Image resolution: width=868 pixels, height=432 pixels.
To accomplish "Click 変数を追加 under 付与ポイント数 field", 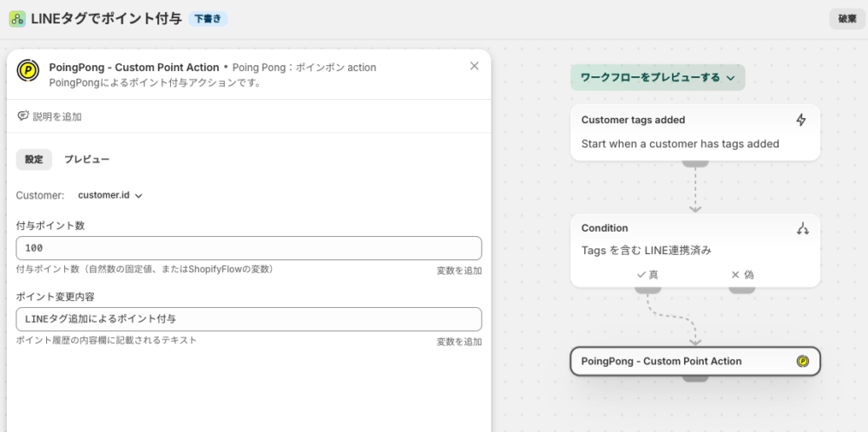I will (458, 271).
